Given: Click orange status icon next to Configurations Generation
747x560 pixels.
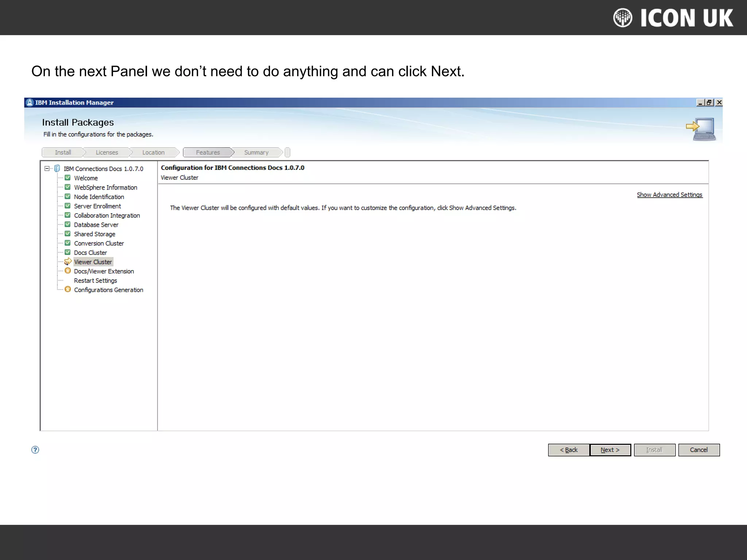Looking at the screenshot, I should pyautogui.click(x=68, y=289).
